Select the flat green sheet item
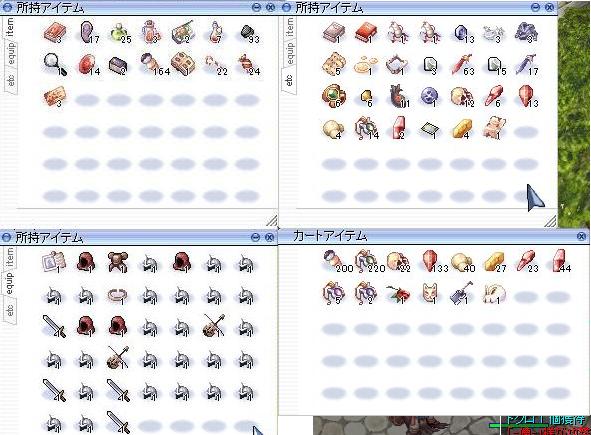The height and width of the screenshot is (435, 591). [x=430, y=130]
